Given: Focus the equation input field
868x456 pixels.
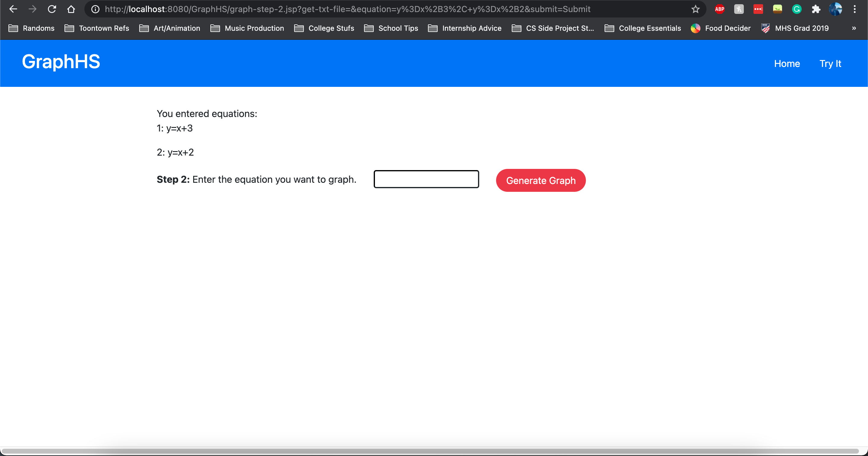Looking at the screenshot, I should click(426, 179).
